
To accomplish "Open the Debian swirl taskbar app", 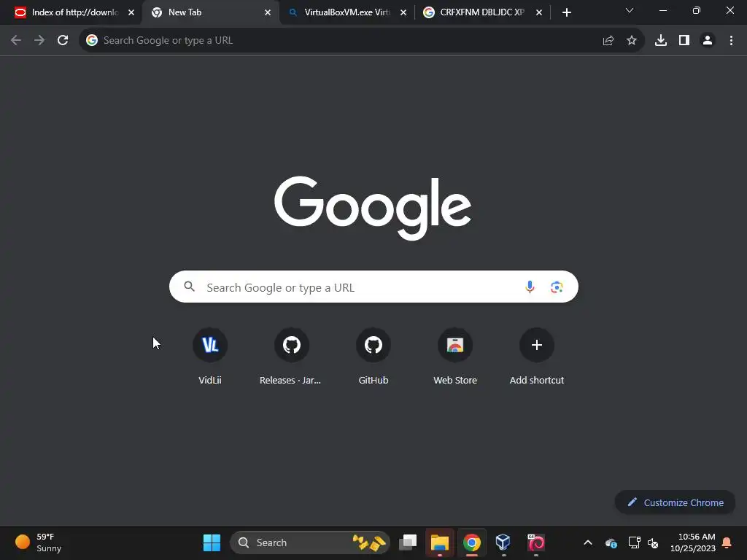I will [536, 542].
